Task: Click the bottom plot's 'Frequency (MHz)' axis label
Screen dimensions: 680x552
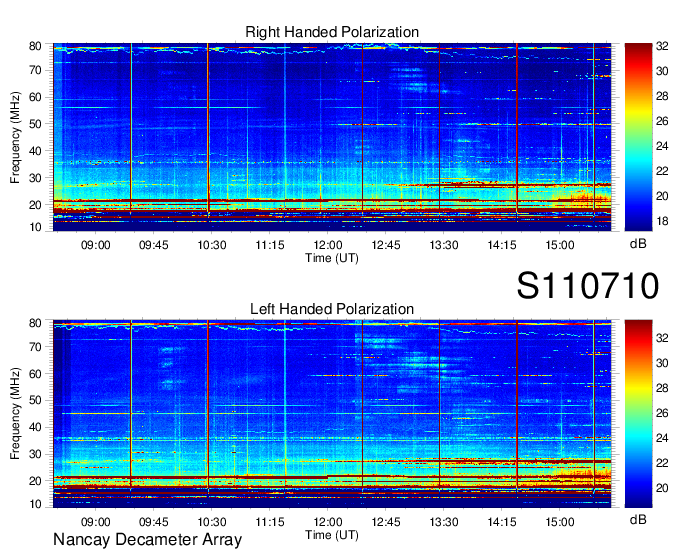Action: pyautogui.click(x=15, y=414)
